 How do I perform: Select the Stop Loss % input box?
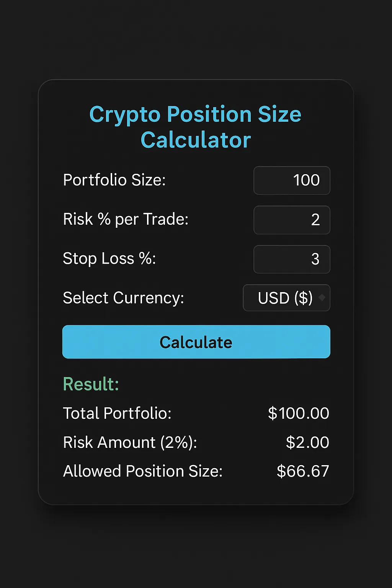coord(292,259)
